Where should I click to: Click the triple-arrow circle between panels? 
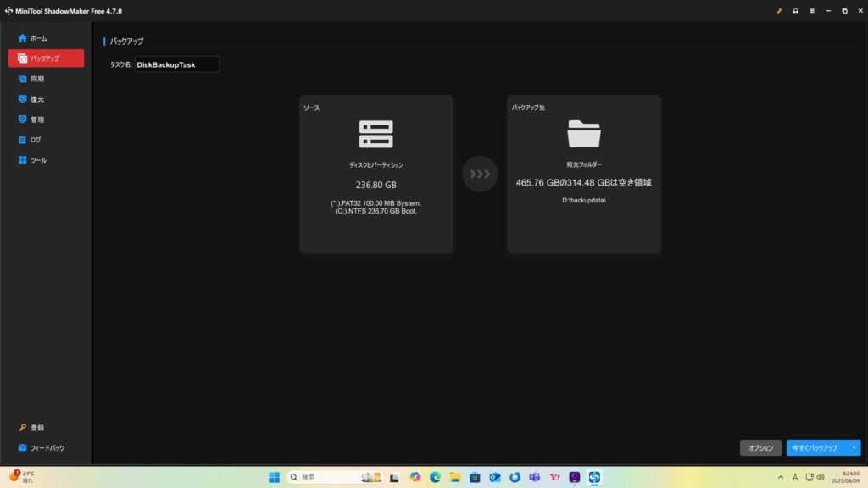click(x=480, y=174)
